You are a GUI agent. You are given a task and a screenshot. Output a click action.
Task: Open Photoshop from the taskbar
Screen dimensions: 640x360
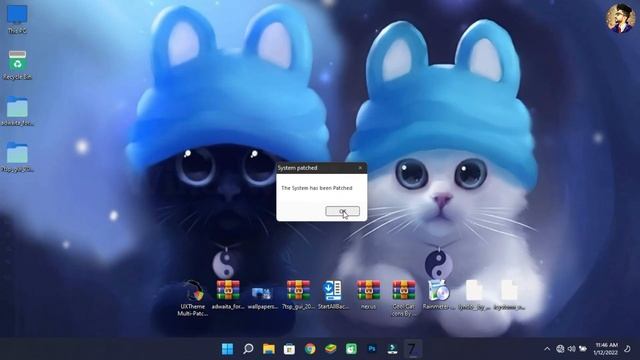[372, 349]
